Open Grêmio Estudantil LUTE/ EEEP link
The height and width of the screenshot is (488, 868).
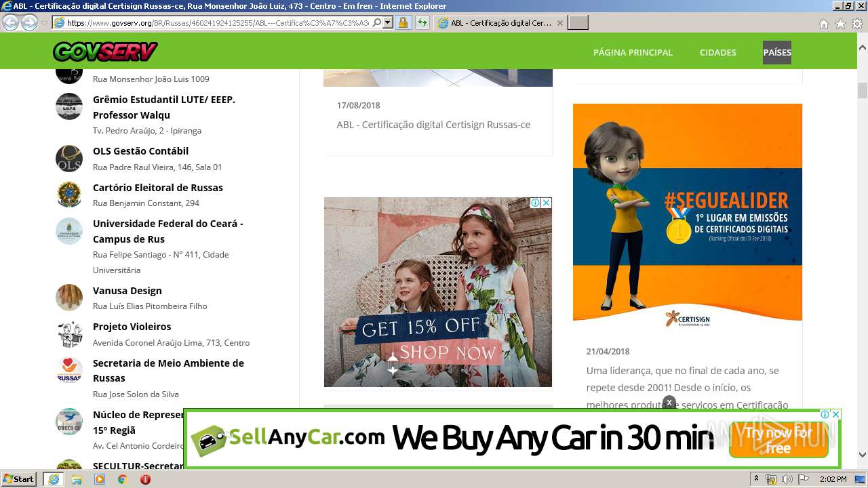(x=164, y=107)
